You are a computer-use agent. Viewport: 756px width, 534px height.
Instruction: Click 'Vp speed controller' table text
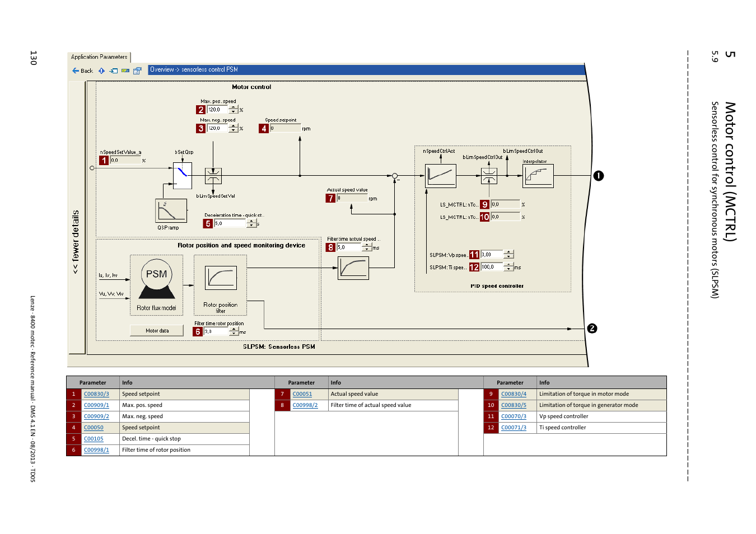coord(564,416)
